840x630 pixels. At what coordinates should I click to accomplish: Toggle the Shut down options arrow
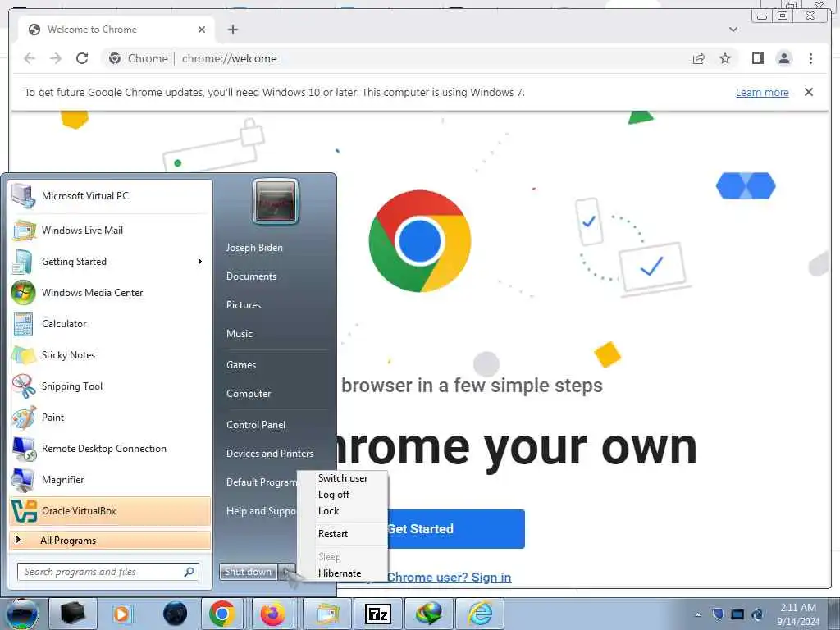287,572
